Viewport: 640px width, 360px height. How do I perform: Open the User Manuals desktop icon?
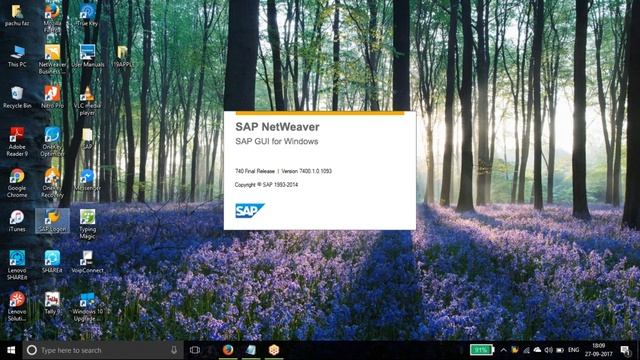click(87, 56)
